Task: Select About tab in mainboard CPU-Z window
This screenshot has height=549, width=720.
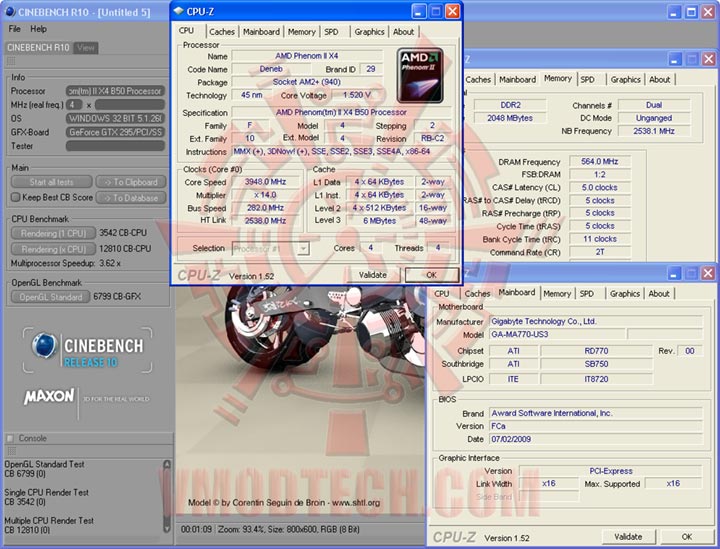Action: coord(658,294)
